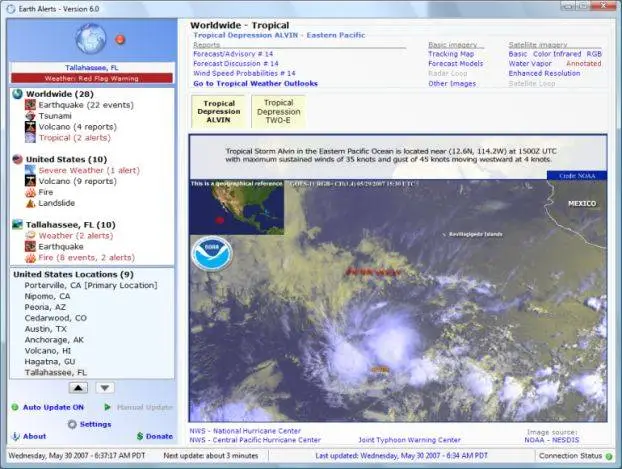Click the Credit: NOAA label

point(577,176)
